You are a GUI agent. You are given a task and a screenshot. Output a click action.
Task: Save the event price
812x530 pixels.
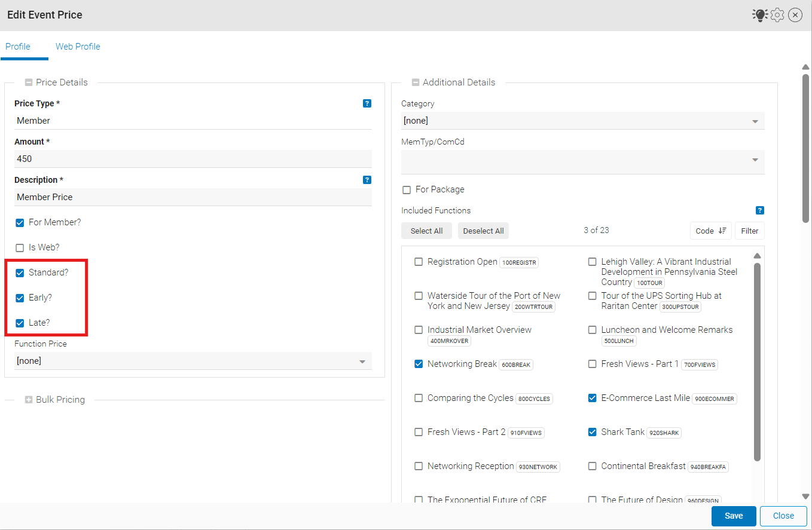pos(734,516)
